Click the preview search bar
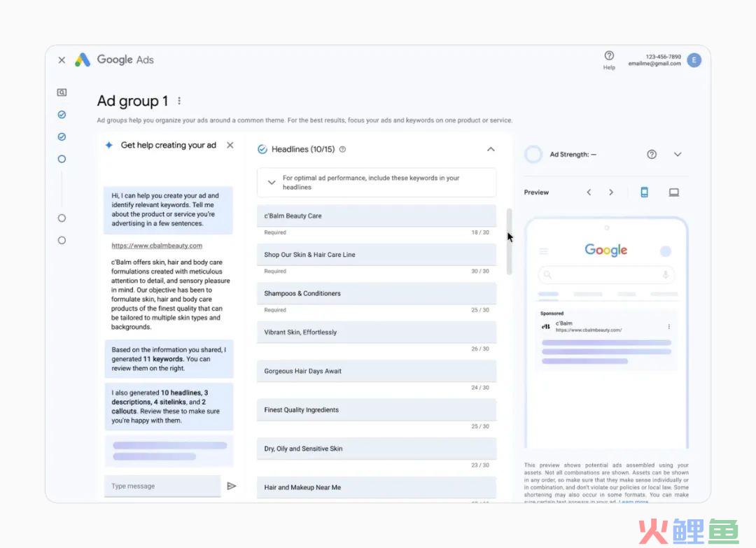Screen dimensions: 756x548 pyautogui.click(x=606, y=275)
